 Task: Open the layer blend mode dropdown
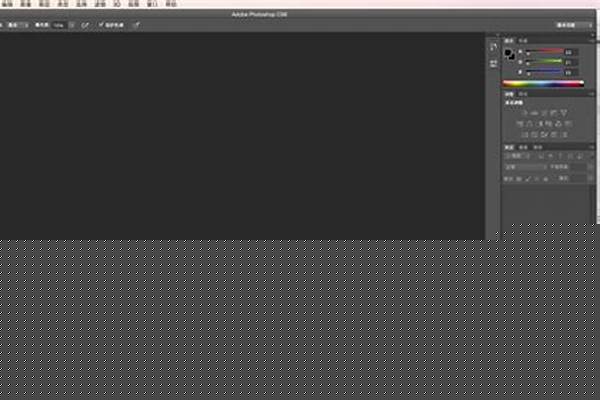[x=524, y=167]
